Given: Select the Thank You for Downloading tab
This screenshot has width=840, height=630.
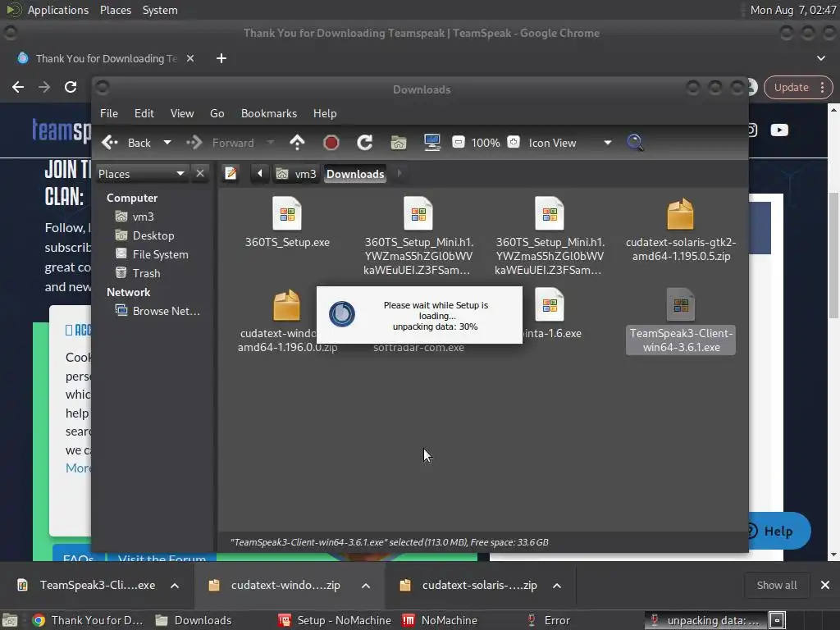Looking at the screenshot, I should (107, 58).
